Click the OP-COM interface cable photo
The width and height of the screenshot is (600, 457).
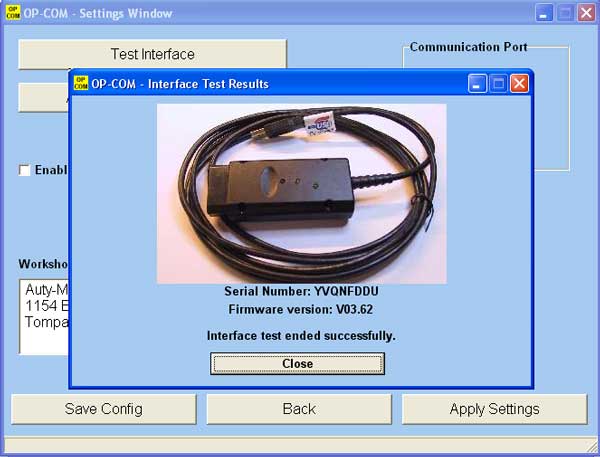[301, 193]
